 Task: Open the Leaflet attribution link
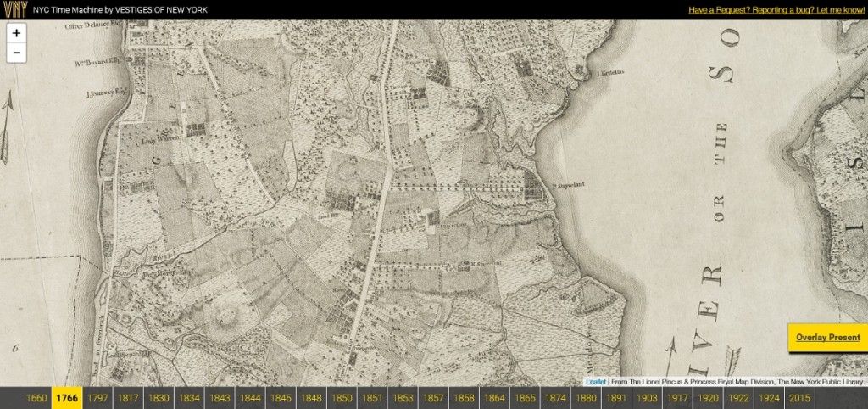[x=596, y=382]
